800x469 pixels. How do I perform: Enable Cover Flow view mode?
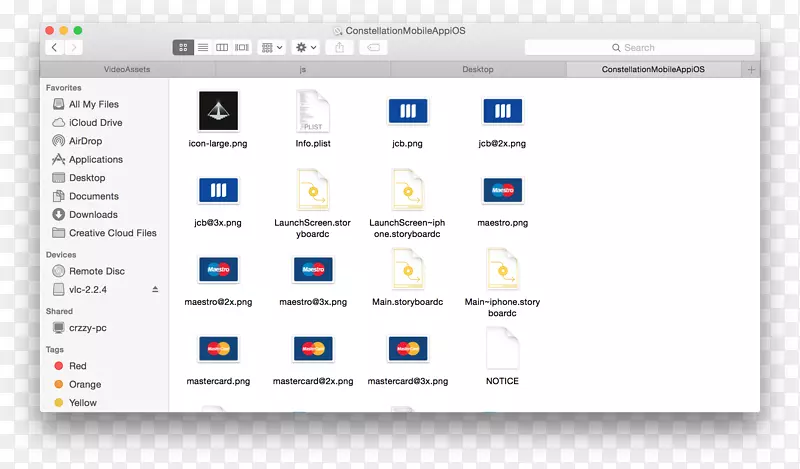tap(241, 47)
